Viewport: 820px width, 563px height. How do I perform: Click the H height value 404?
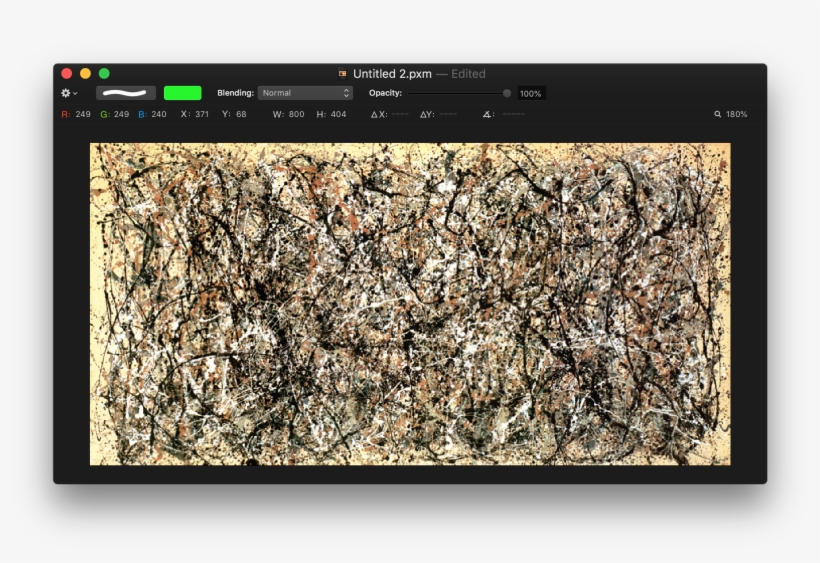coord(338,114)
